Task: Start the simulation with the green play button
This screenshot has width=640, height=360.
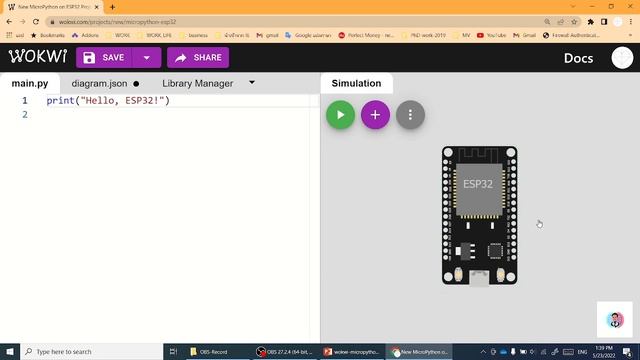Action: point(340,115)
